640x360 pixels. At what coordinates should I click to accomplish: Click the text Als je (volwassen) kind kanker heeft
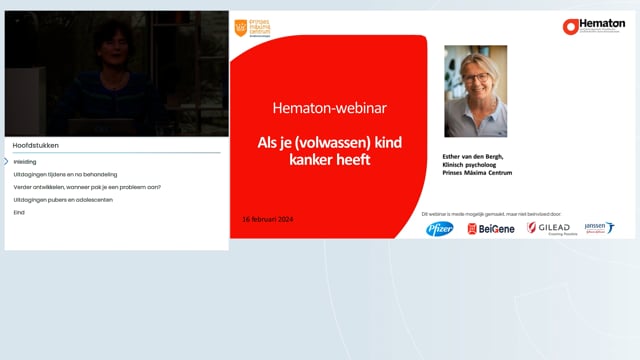[329, 151]
